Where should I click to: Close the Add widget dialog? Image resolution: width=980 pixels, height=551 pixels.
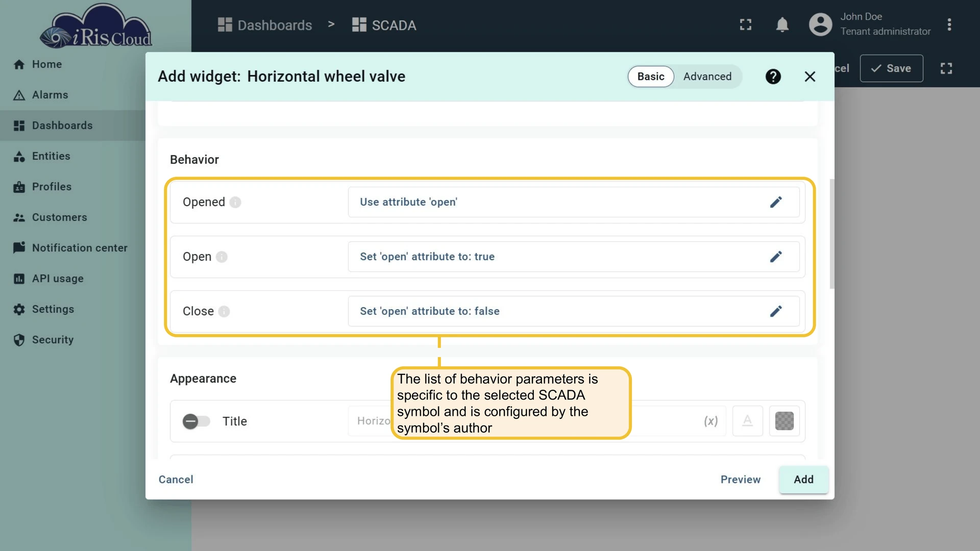click(810, 77)
